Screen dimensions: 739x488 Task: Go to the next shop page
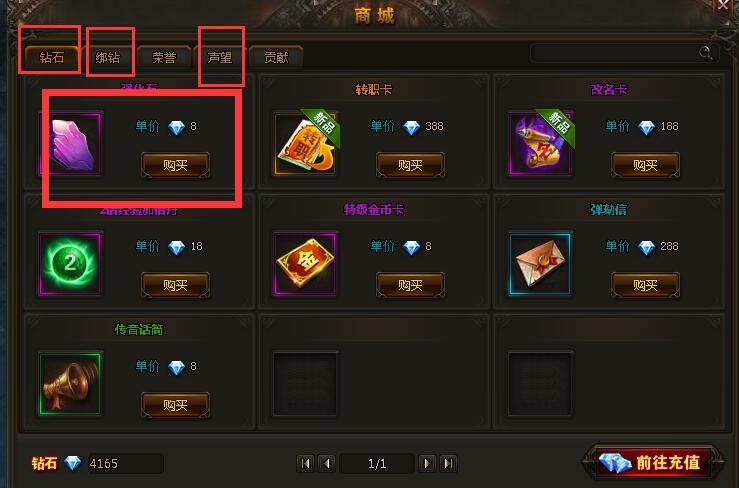[x=427, y=463]
